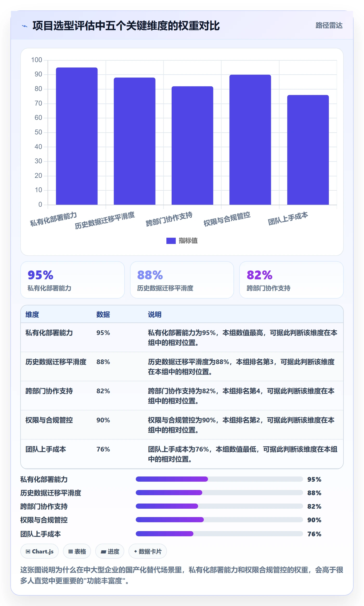
Task: Click the 跨部门协作支持 progress bar
Action: pos(219,506)
